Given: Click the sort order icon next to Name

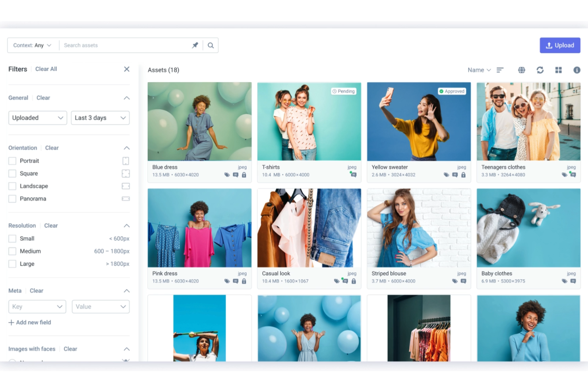Looking at the screenshot, I should 500,70.
